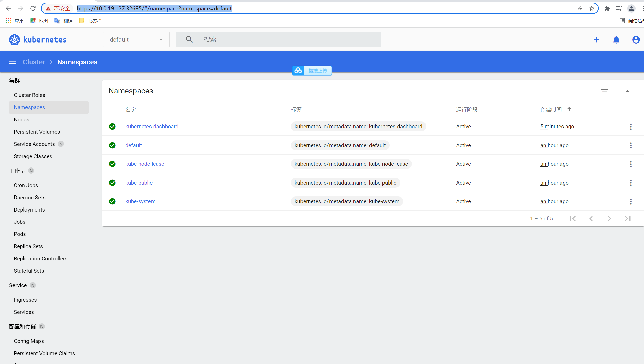The width and height of the screenshot is (644, 364).
Task: Select Deployments in sidebar
Action: tap(29, 210)
